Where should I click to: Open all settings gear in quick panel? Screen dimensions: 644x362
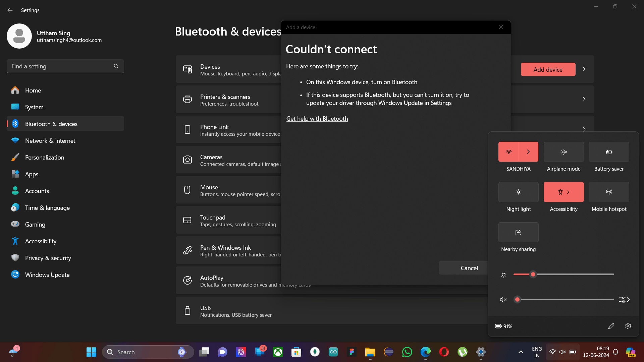click(x=628, y=326)
